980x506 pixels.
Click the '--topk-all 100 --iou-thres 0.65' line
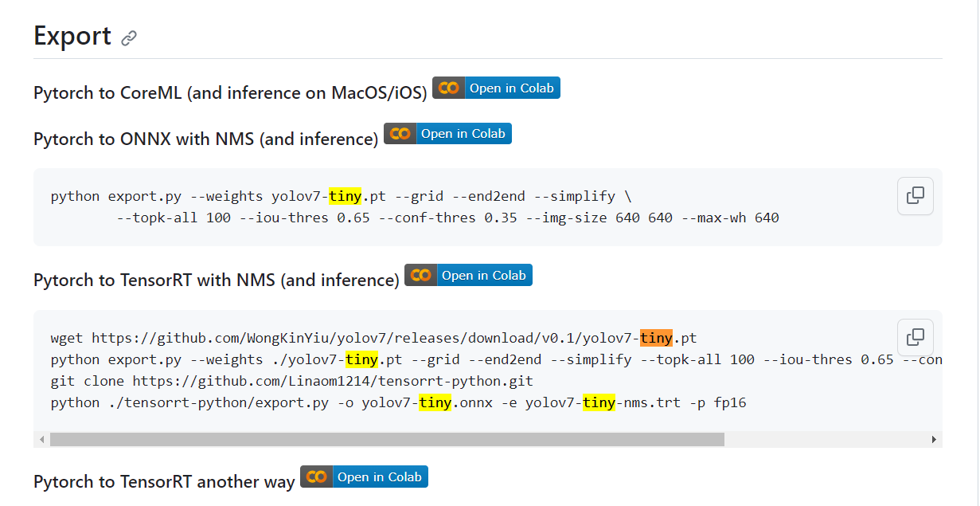click(447, 218)
